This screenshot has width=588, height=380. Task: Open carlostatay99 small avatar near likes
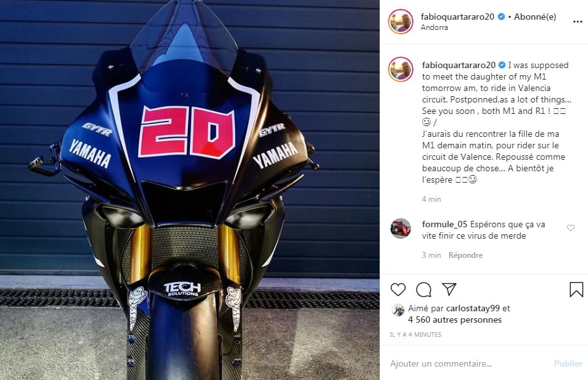398,310
